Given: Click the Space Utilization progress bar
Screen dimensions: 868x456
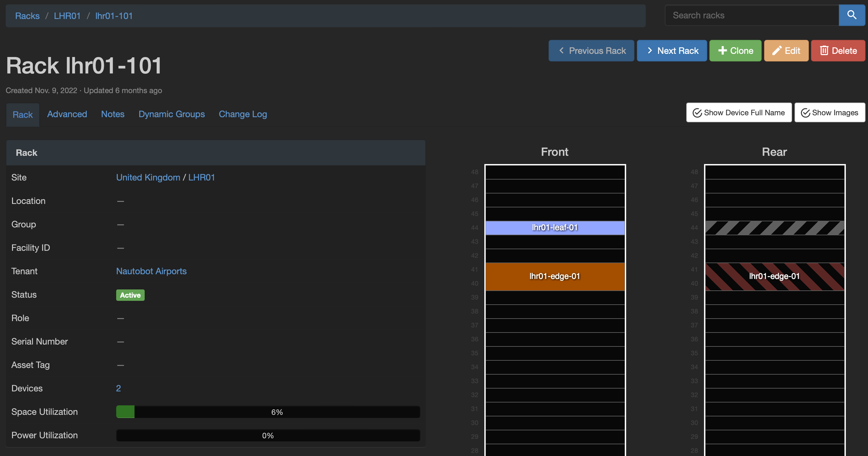Looking at the screenshot, I should point(268,412).
